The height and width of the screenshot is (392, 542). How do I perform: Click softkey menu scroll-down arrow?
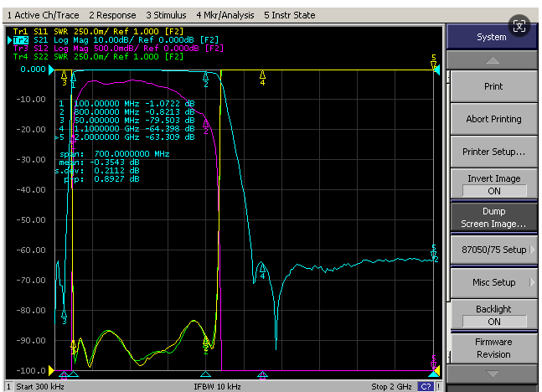coord(492,374)
